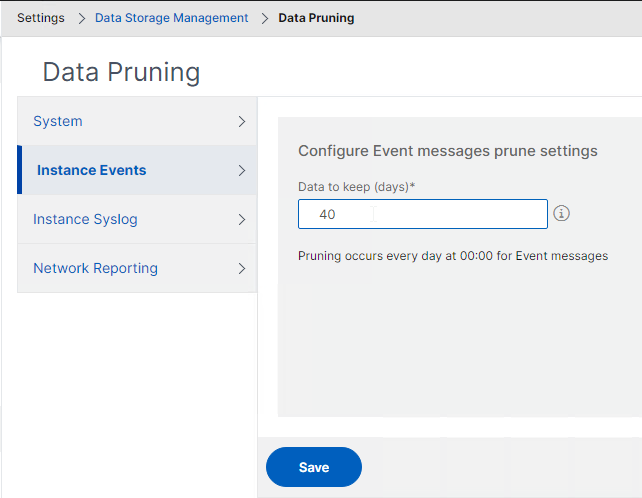Go to Data Storage Management breadcrumb
The height and width of the screenshot is (498, 642).
172,18
